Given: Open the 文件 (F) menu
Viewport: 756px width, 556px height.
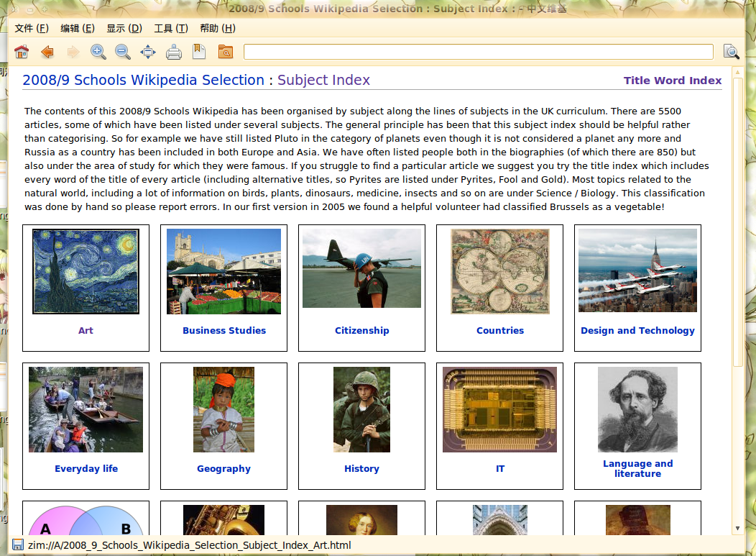Looking at the screenshot, I should click(x=32, y=29).
